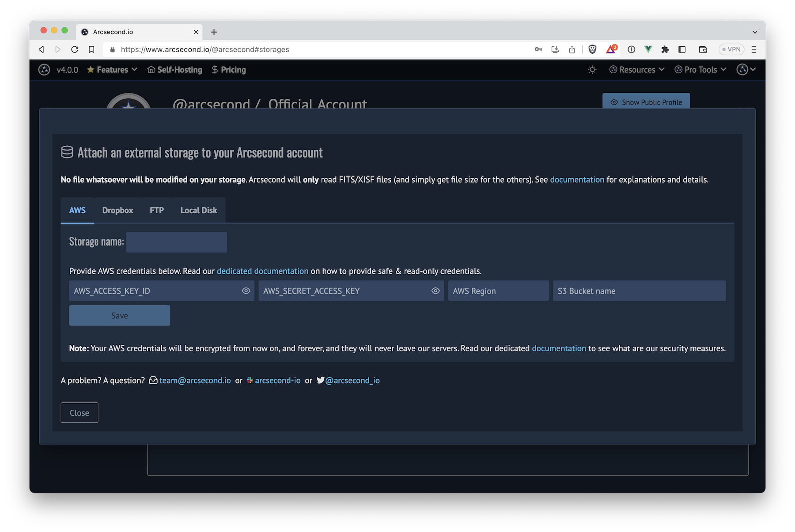Click the Save button
The width and height of the screenshot is (795, 532).
coord(119,315)
